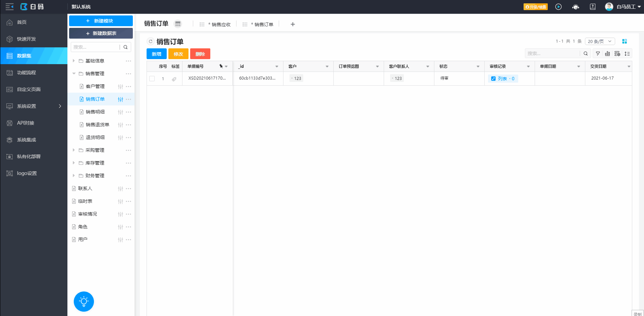The image size is (644, 316).
Task: Open the 20 条/页 page size dropdown
Action: pyautogui.click(x=600, y=41)
